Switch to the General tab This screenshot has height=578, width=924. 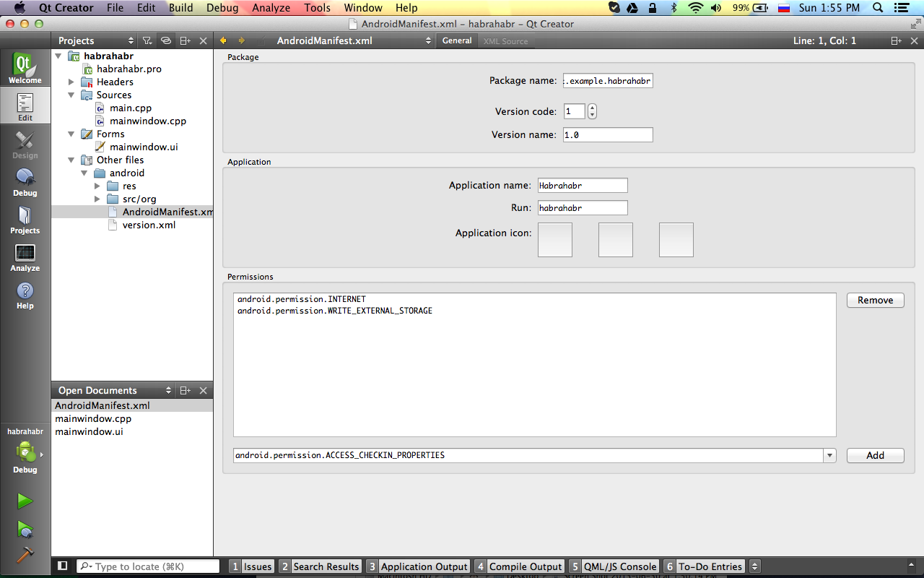click(x=457, y=41)
